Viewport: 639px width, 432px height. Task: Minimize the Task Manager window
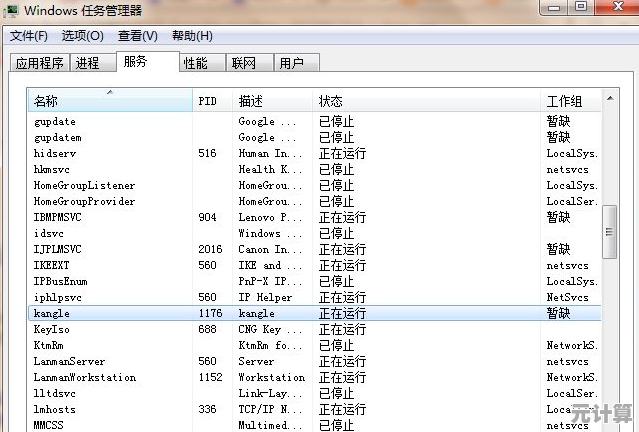(552, 8)
